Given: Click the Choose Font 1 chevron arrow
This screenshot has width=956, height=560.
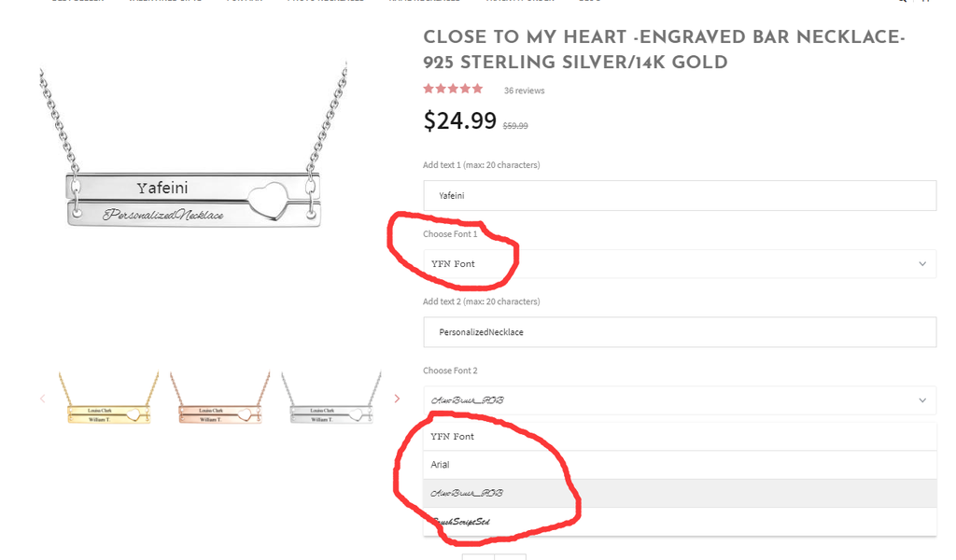Looking at the screenshot, I should [922, 264].
